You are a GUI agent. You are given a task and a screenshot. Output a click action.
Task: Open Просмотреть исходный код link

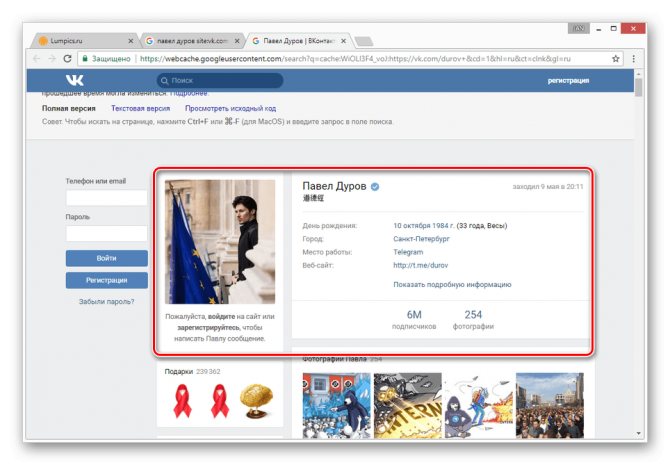[x=230, y=109]
